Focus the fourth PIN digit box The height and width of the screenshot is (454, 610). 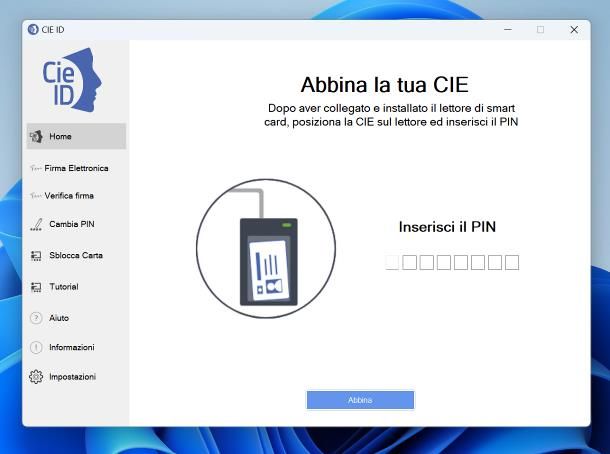click(443, 262)
